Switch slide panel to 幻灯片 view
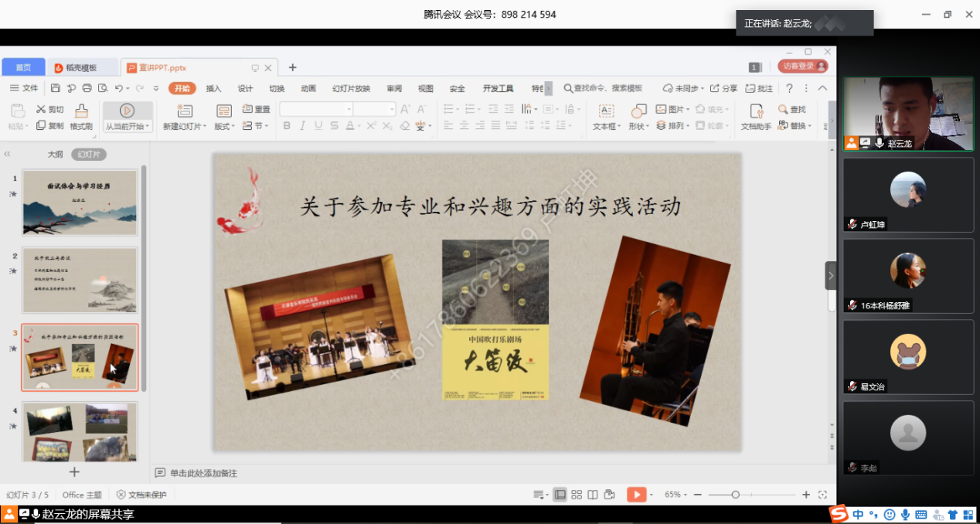 (89, 155)
